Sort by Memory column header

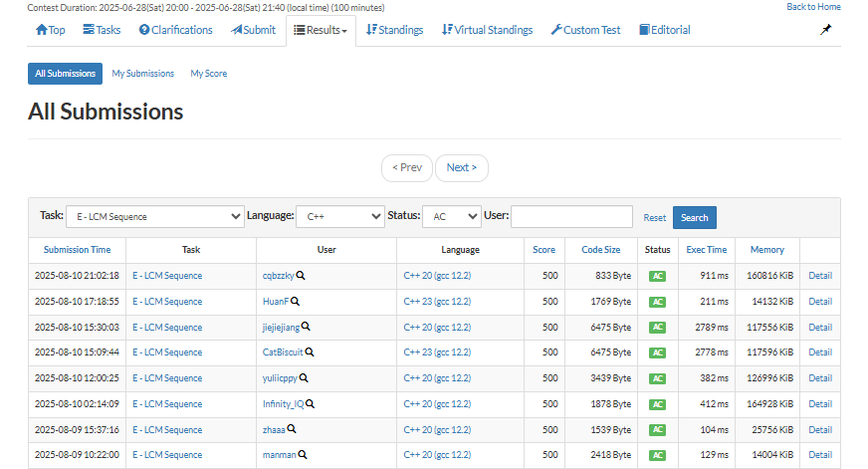(766, 250)
